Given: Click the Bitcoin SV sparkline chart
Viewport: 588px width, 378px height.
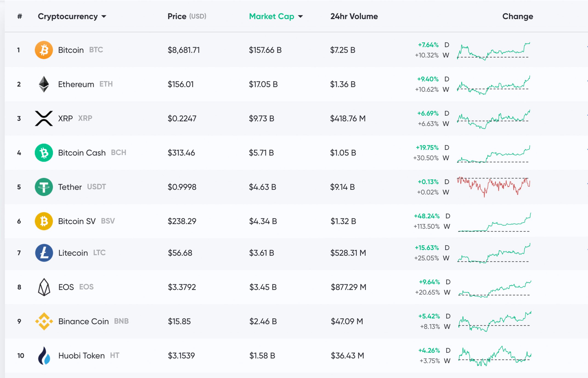Looking at the screenshot, I should click(x=494, y=222).
